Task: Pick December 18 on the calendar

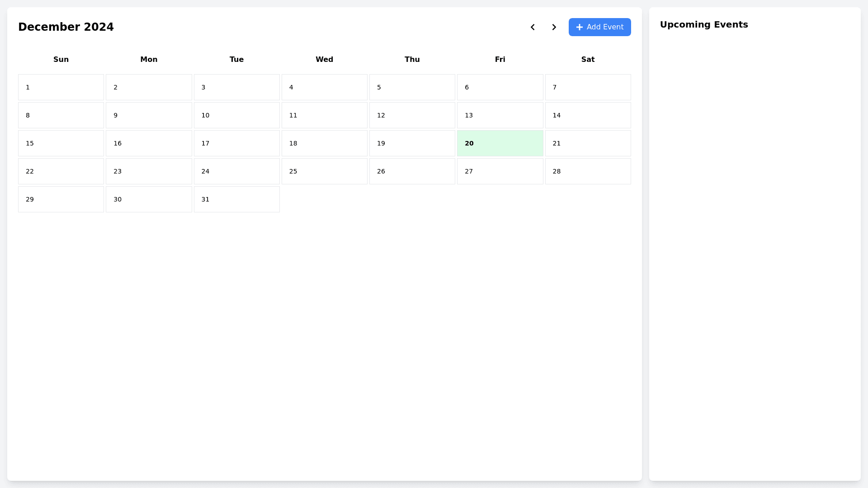Action: (x=324, y=143)
